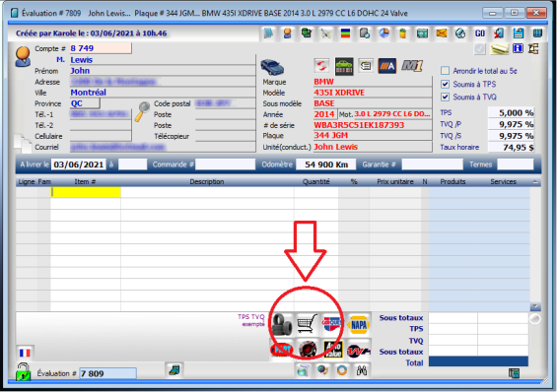The width and height of the screenshot is (557, 392).
Task: Click the Odomètre field showing 54 900 Km
Action: click(326, 164)
